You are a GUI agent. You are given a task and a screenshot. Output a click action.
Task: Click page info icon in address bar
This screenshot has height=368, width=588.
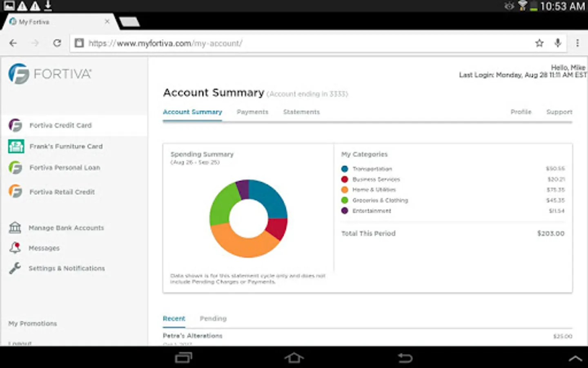pyautogui.click(x=79, y=43)
